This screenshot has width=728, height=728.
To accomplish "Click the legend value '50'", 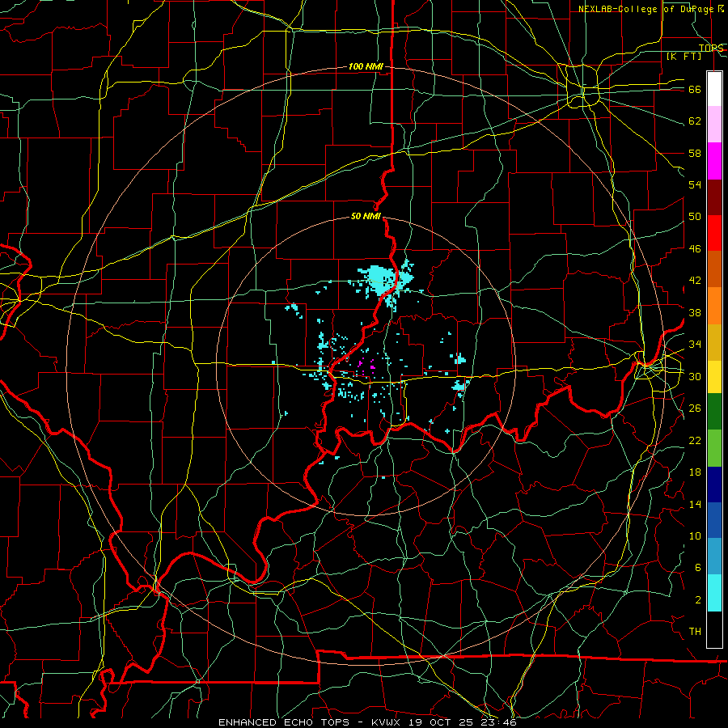I will [x=695, y=217].
